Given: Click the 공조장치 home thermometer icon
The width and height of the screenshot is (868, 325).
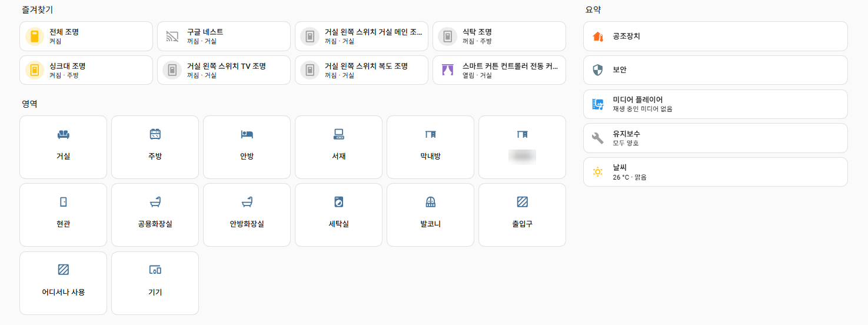Looking at the screenshot, I should tap(598, 37).
